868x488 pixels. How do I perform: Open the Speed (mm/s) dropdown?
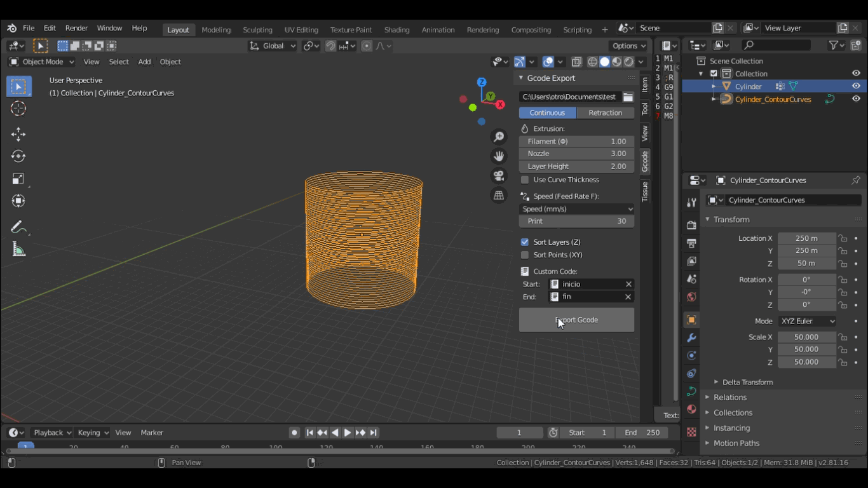tap(576, 209)
